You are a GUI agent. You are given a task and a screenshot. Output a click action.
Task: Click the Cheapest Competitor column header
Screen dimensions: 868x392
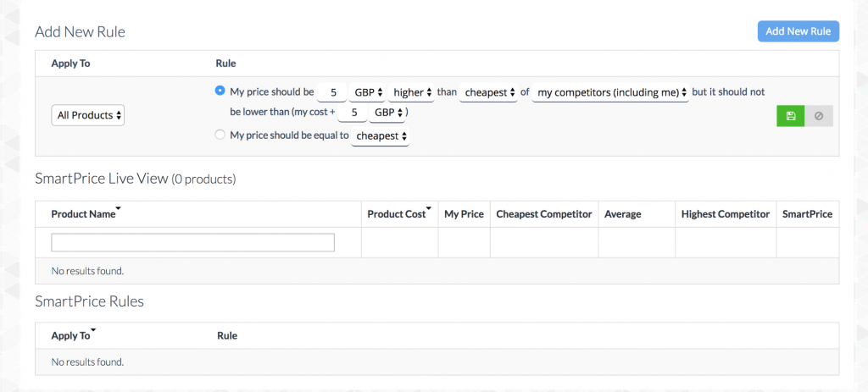coord(543,214)
